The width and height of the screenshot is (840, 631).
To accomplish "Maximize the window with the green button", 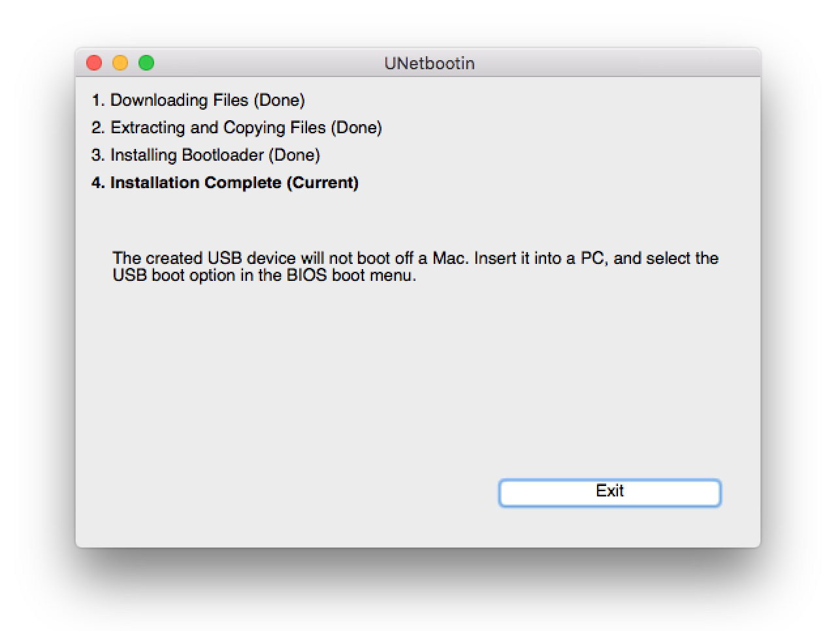I will pyautogui.click(x=146, y=63).
